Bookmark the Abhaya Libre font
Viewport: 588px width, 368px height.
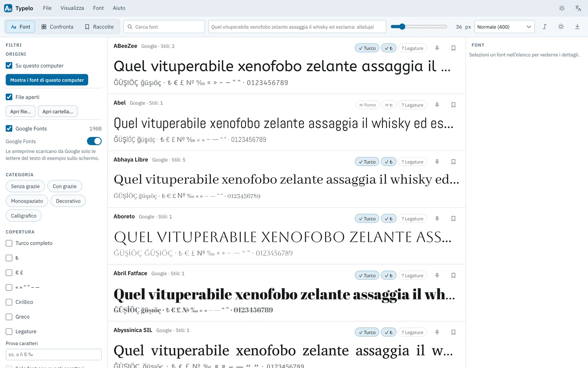[x=453, y=162]
